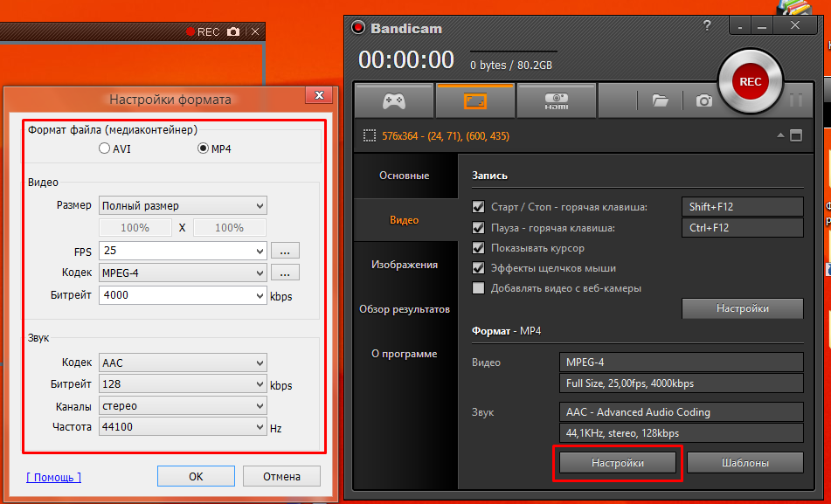Open the Видео tab in sidebar

(x=405, y=220)
